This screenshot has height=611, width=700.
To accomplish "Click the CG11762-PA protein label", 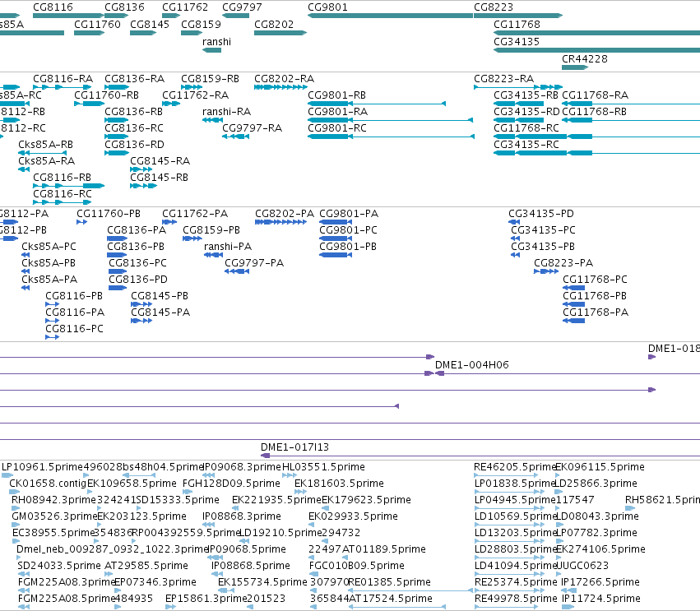I will (195, 214).
